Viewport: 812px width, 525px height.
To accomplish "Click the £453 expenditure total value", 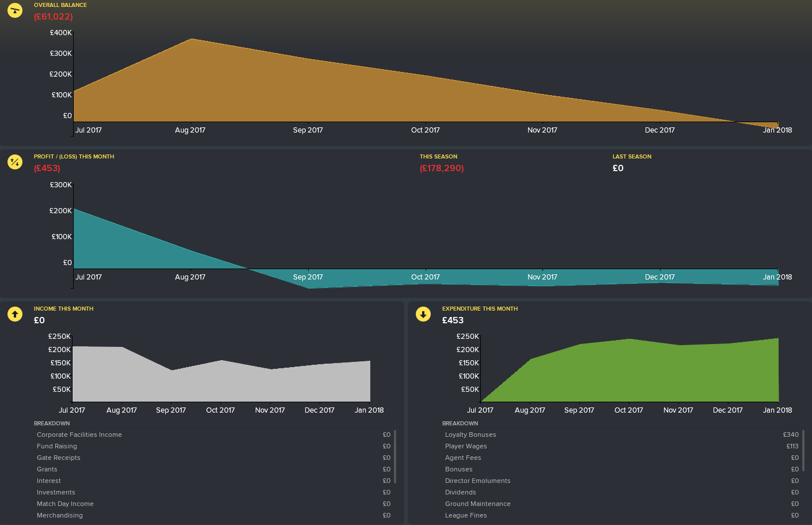I will [453, 320].
